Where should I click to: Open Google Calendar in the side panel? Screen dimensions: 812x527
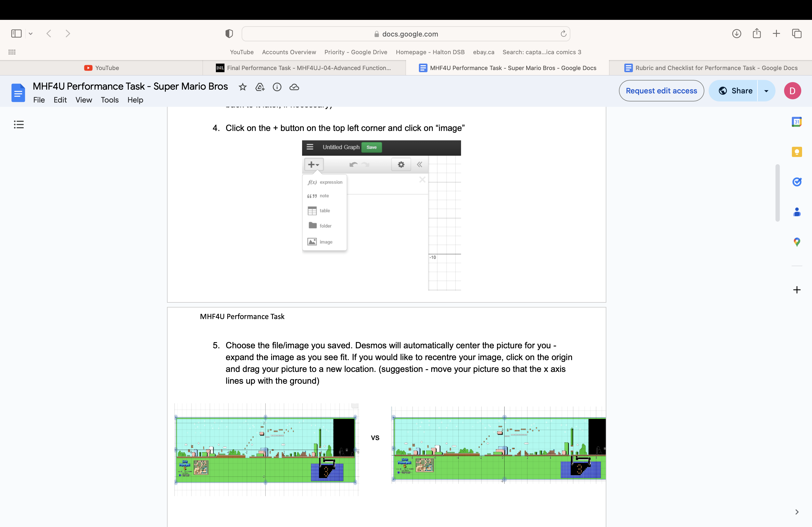[x=797, y=122]
